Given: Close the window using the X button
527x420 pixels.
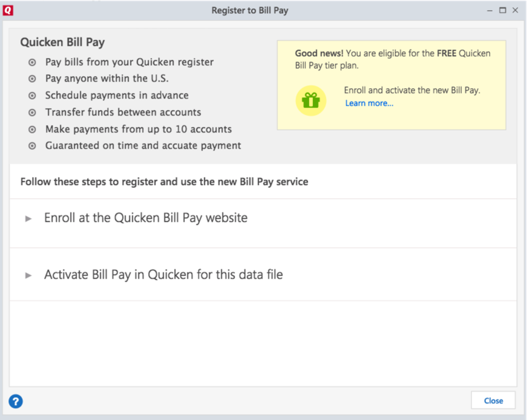Looking at the screenshot, I should pyautogui.click(x=516, y=10).
